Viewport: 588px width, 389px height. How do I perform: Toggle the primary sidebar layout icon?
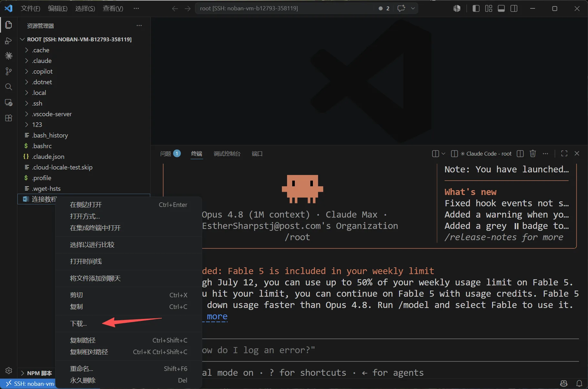[476, 8]
